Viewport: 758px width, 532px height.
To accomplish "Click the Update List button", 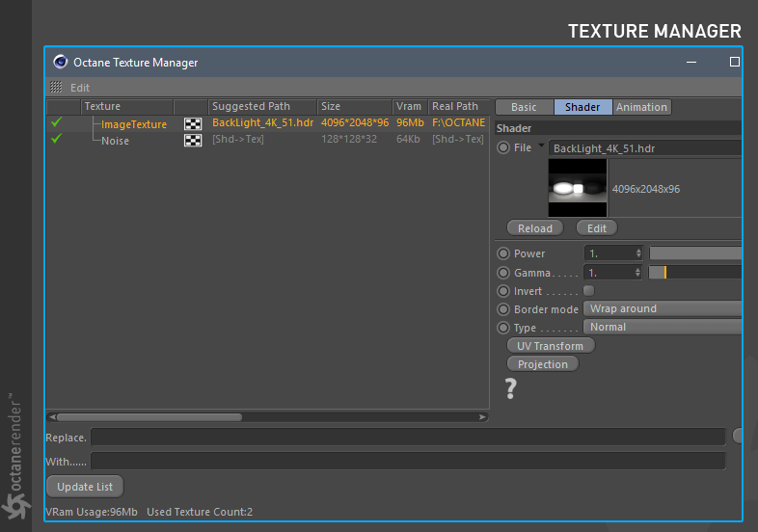I will [x=85, y=487].
